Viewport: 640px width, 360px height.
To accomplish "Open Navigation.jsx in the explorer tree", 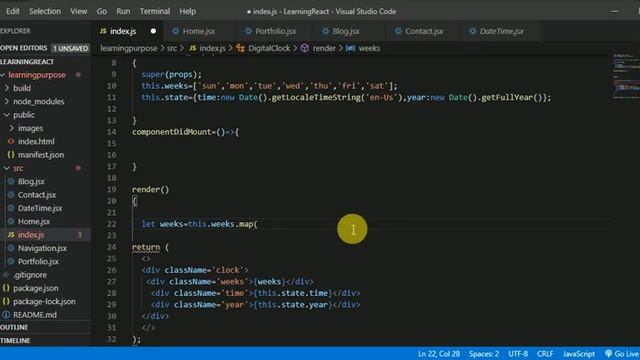I will pos(42,248).
